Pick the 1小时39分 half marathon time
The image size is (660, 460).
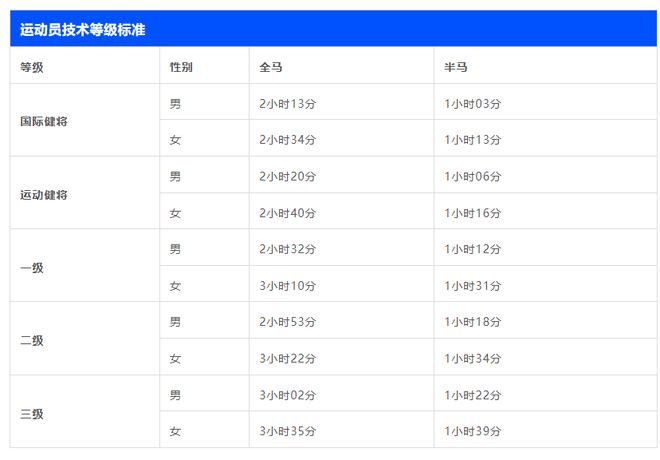click(x=473, y=431)
